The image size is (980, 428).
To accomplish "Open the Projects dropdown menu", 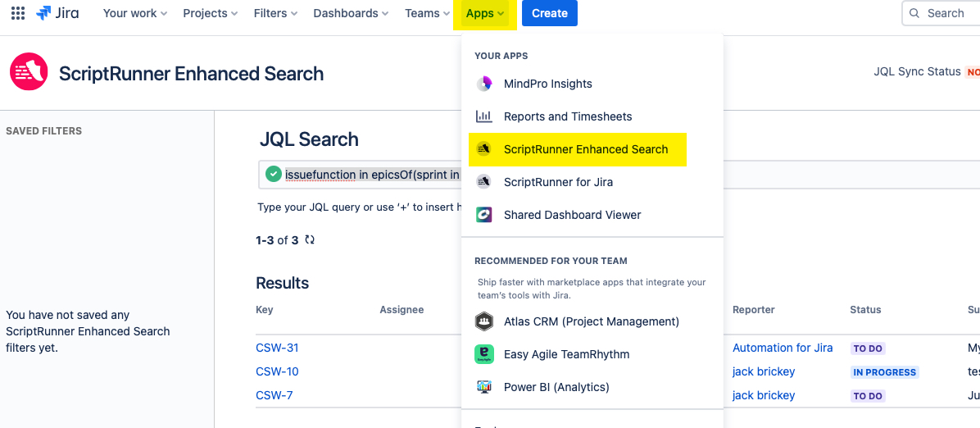I will [x=211, y=13].
